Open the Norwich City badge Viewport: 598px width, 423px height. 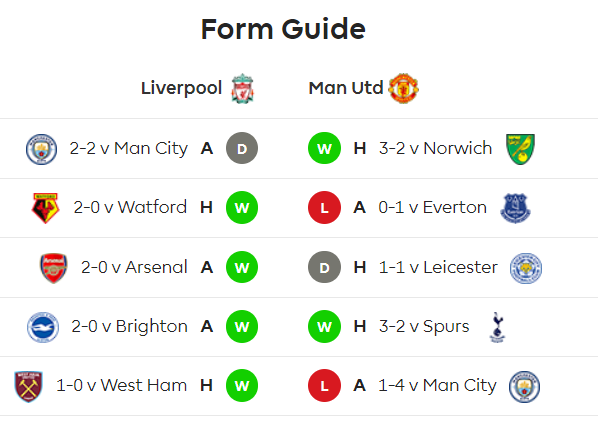[x=520, y=149]
